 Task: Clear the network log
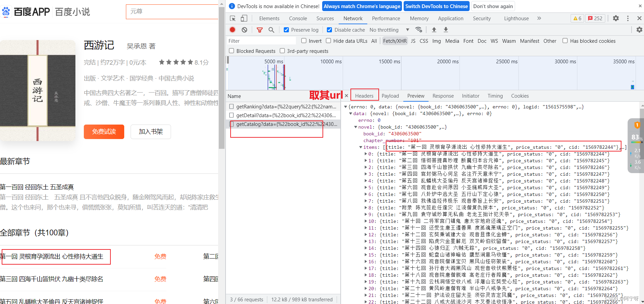tap(244, 30)
